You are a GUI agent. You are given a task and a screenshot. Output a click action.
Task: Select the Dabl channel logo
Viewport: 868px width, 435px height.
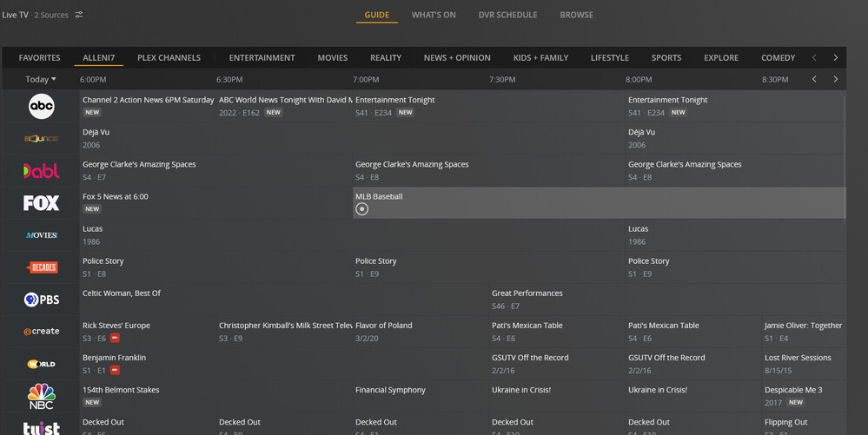tap(42, 170)
